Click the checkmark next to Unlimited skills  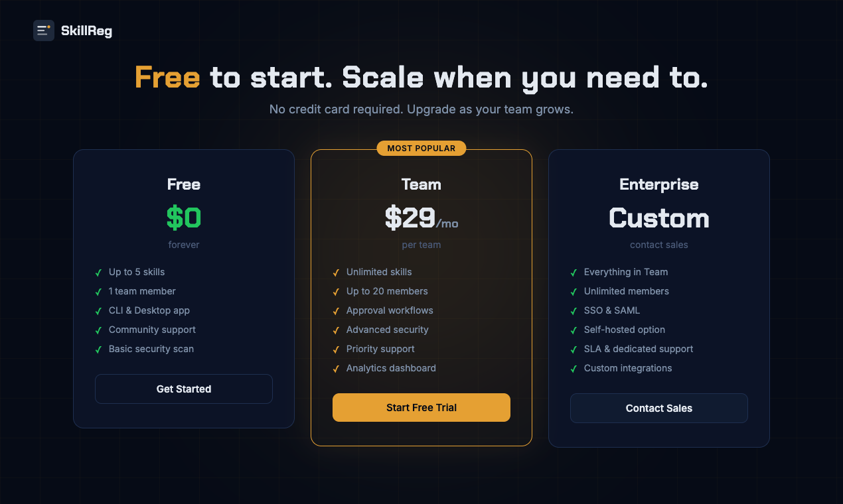[x=335, y=273]
